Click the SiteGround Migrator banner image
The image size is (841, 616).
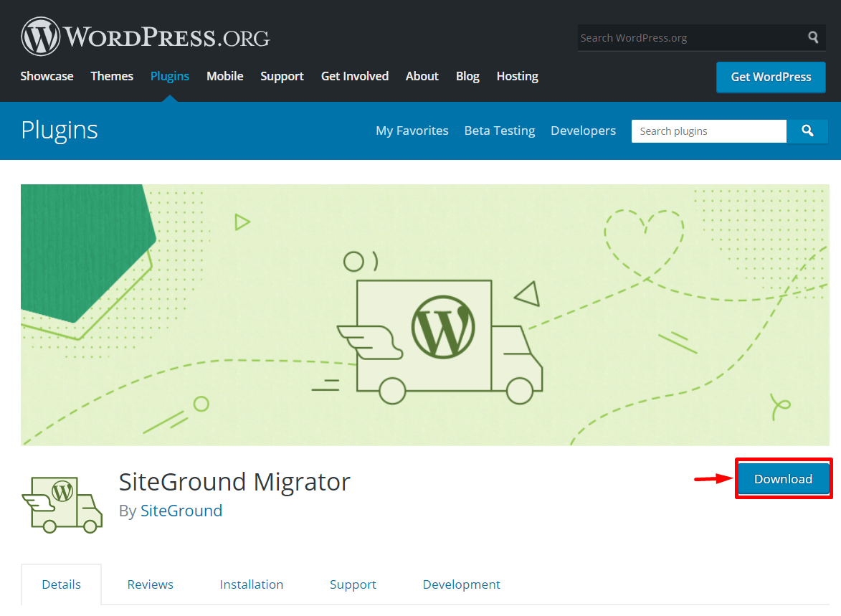(424, 315)
